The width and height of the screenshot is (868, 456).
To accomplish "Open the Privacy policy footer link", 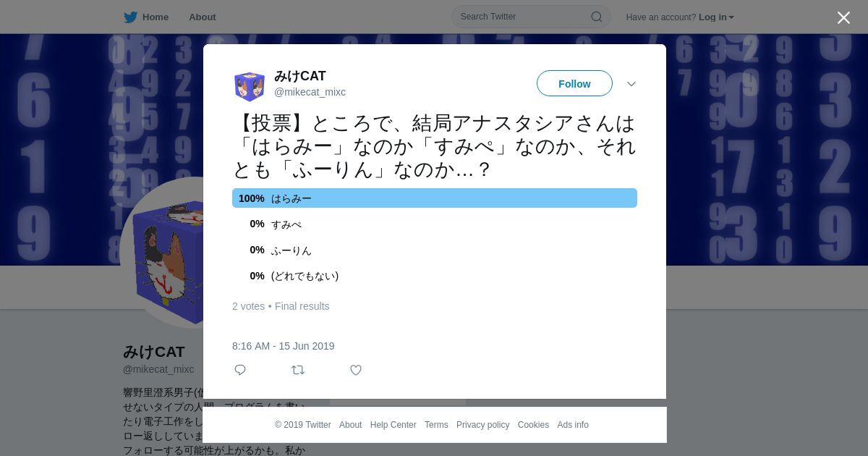I will point(482,425).
